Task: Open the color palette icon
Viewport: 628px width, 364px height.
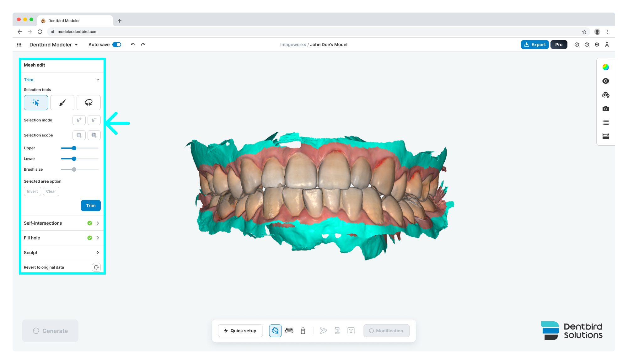Action: coord(605,67)
